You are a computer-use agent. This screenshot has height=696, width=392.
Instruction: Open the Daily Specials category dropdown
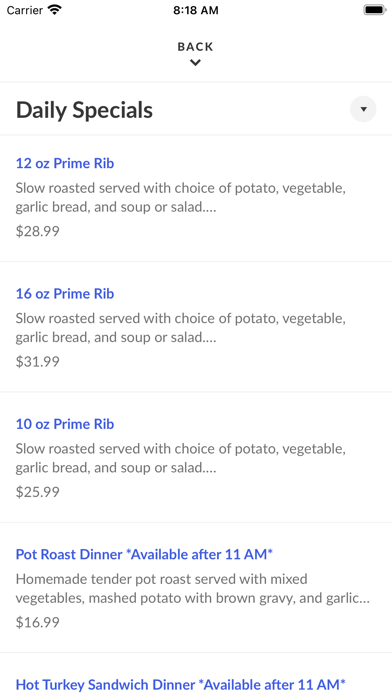tap(363, 109)
